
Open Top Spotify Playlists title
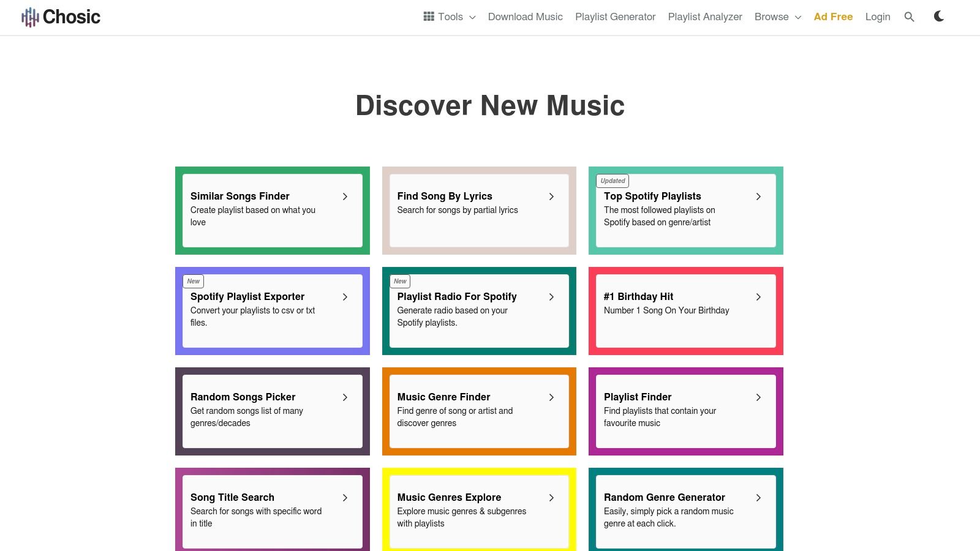click(x=652, y=196)
